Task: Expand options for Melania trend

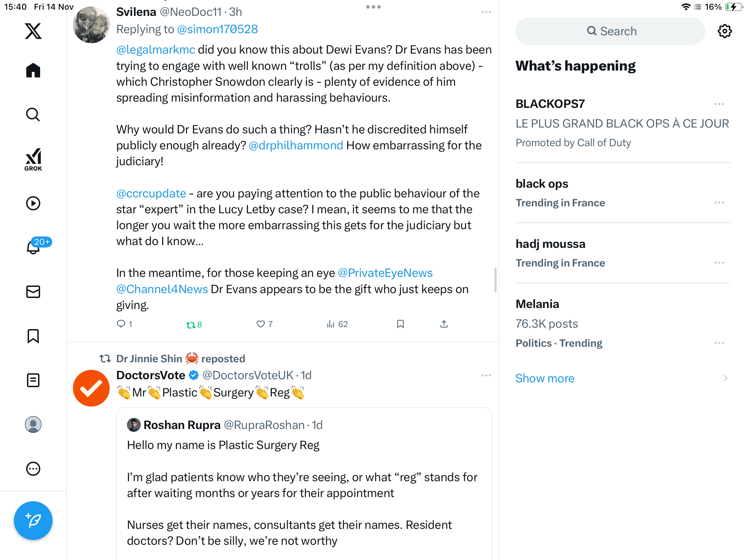Action: pos(719,343)
